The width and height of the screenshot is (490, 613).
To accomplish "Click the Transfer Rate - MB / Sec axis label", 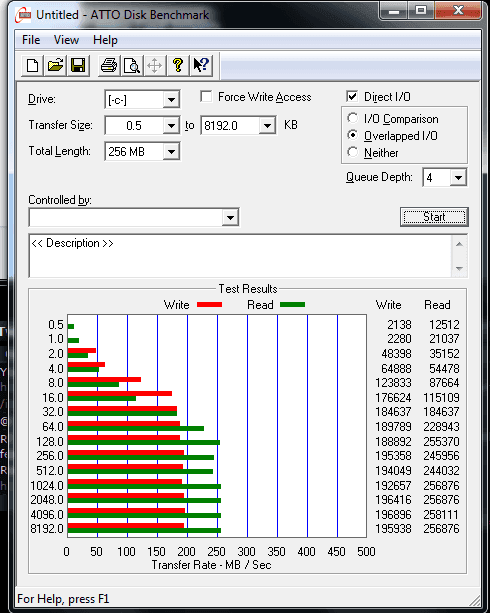I will pos(211,565).
